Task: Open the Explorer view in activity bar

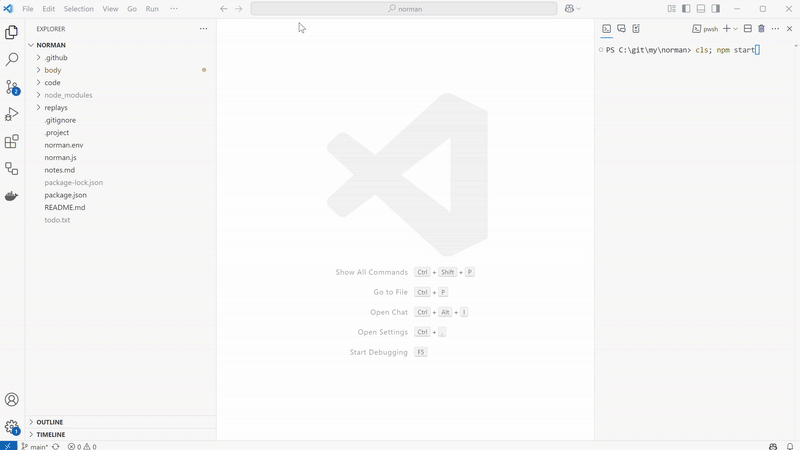Action: 11,32
